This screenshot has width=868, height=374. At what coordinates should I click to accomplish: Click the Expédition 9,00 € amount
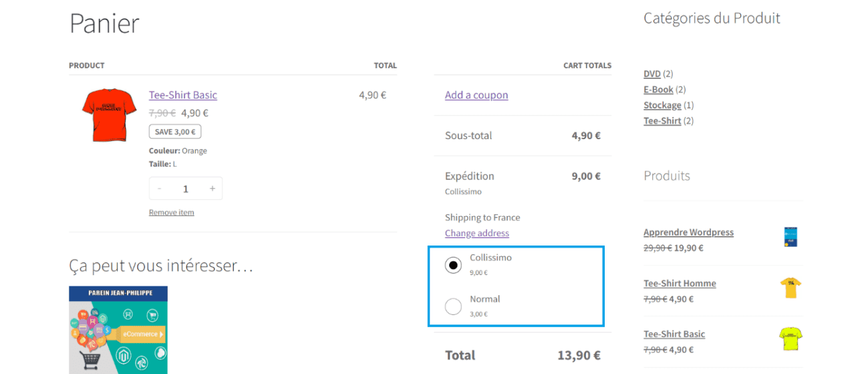pyautogui.click(x=586, y=176)
